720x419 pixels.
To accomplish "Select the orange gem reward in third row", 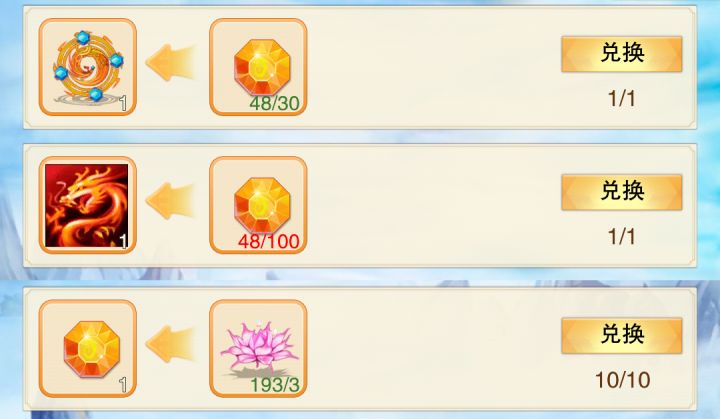I will [x=88, y=348].
